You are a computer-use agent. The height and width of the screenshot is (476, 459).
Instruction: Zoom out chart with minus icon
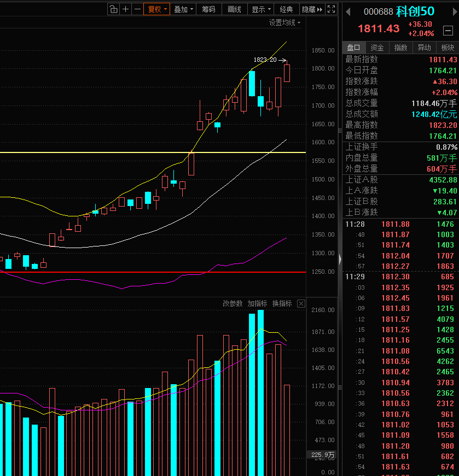click(x=137, y=9)
